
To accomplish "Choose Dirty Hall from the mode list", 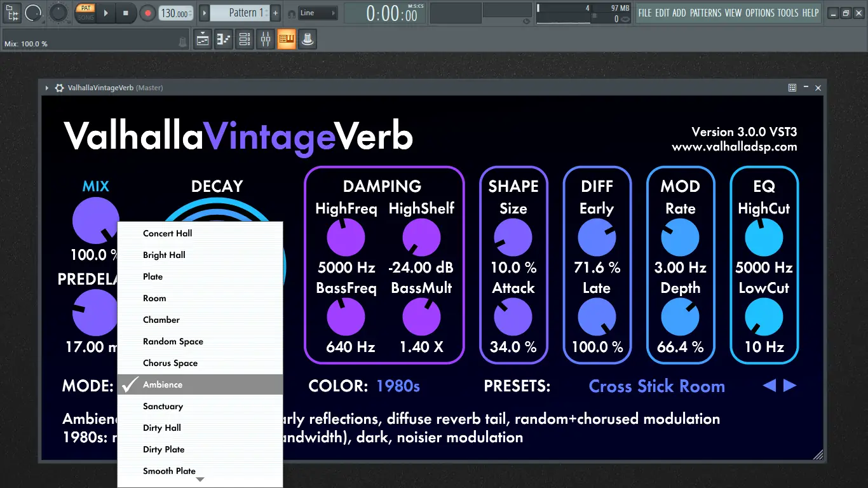I will coord(200,428).
